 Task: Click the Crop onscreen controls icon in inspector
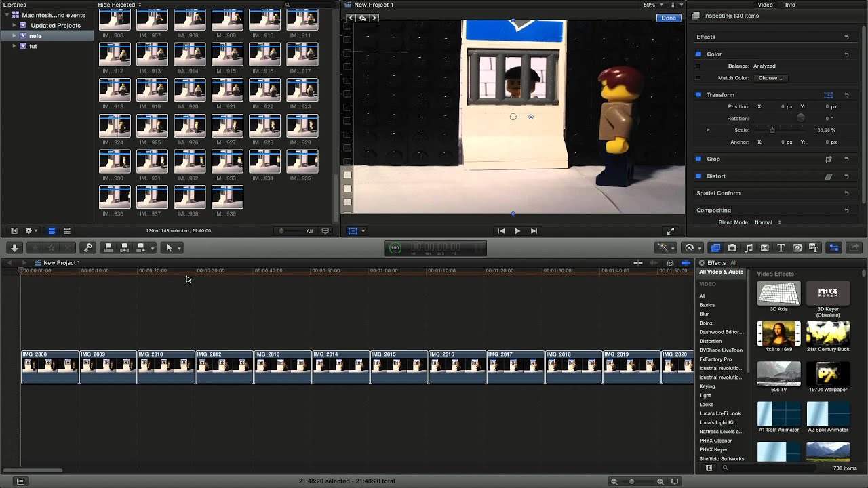click(x=829, y=159)
